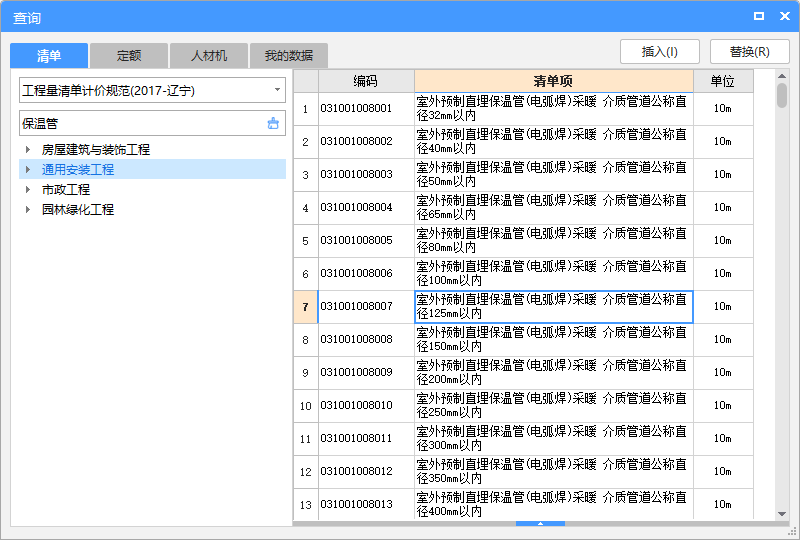
Task: Click the vertical scrollbar thumb
Action: [782, 95]
